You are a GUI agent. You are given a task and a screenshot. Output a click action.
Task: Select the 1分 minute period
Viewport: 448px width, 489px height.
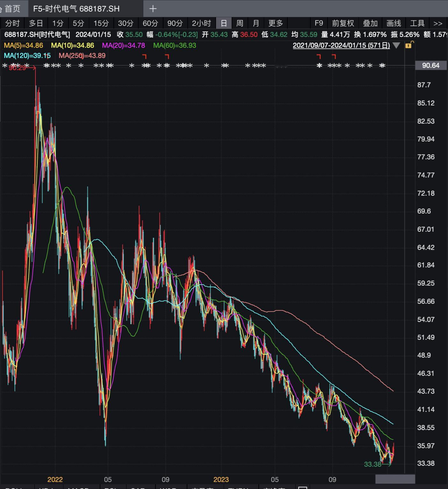pos(58,23)
